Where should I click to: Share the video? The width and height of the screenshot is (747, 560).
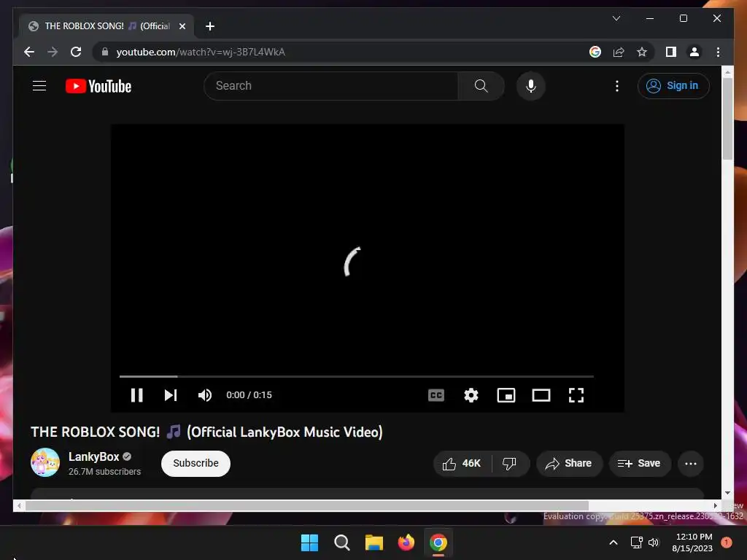569,463
